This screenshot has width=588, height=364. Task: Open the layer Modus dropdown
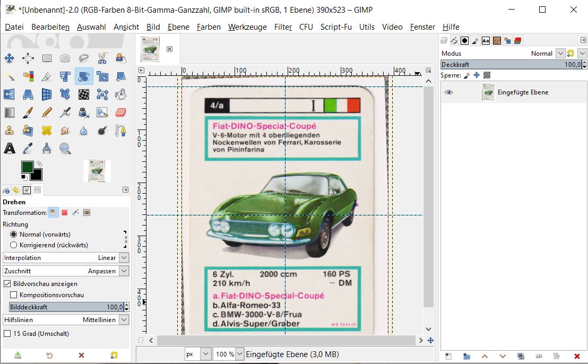559,54
